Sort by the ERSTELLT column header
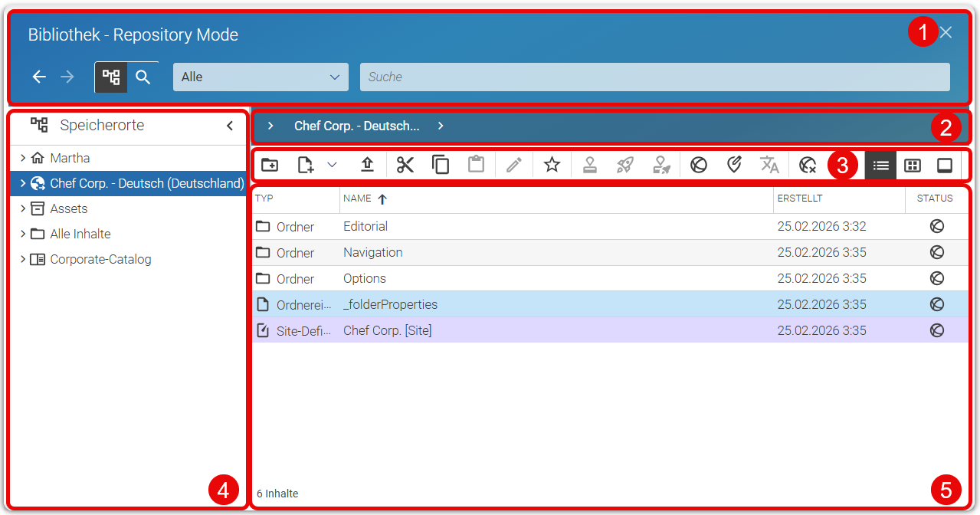 [800, 198]
